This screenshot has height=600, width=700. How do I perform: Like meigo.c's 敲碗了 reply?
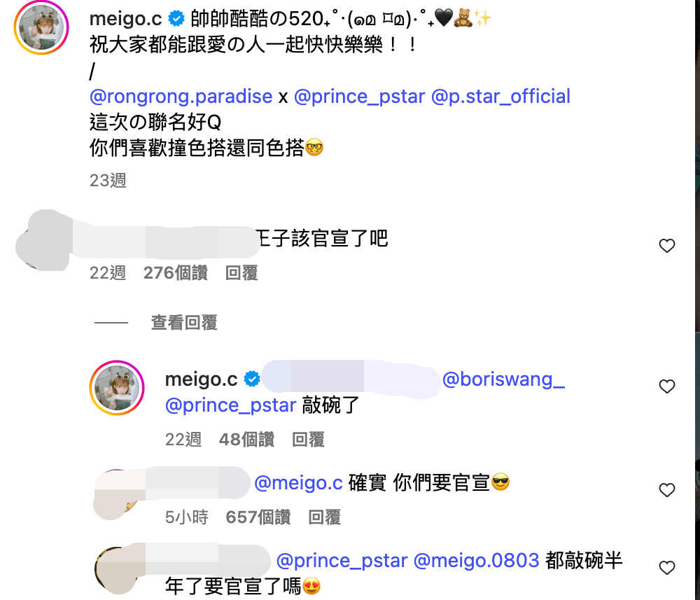tap(667, 386)
